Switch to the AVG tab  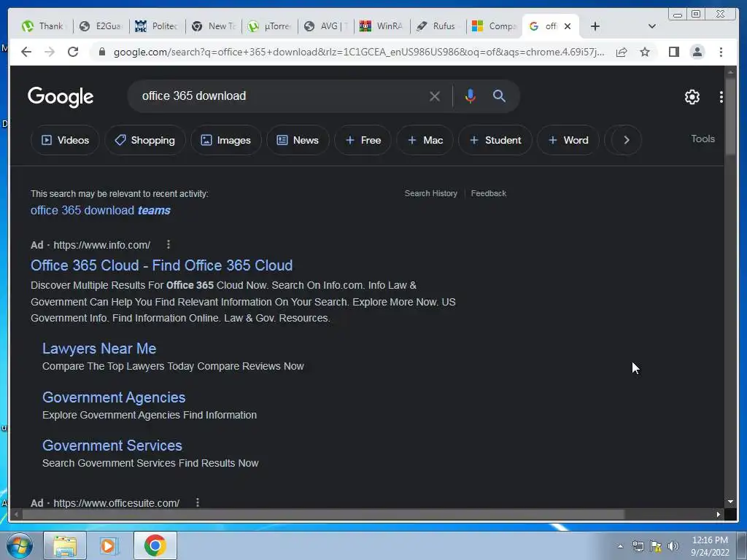coord(326,26)
